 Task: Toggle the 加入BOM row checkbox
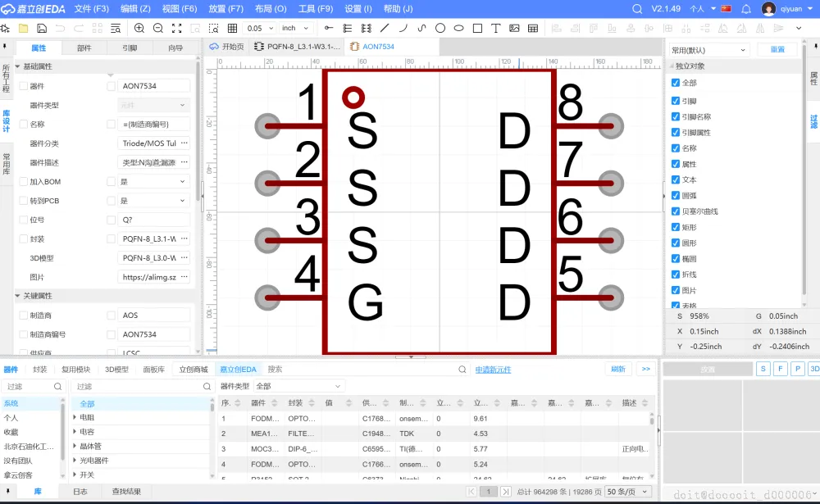click(23, 181)
